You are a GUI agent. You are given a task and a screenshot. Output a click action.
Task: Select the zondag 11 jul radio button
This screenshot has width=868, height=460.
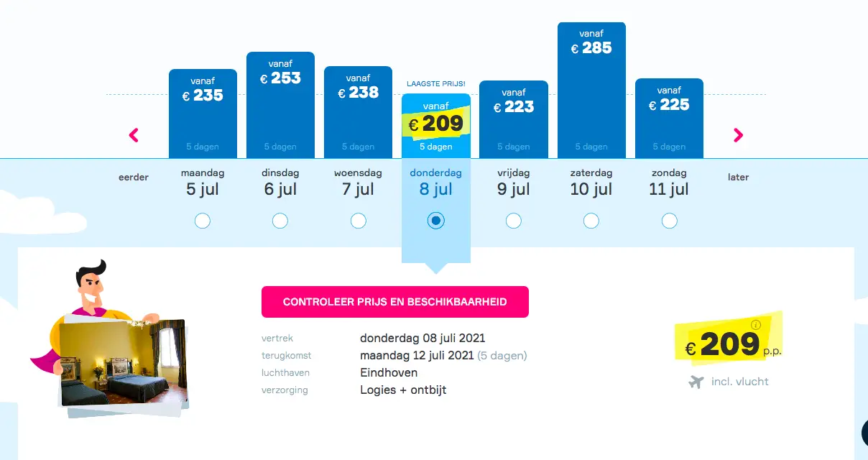tap(670, 221)
